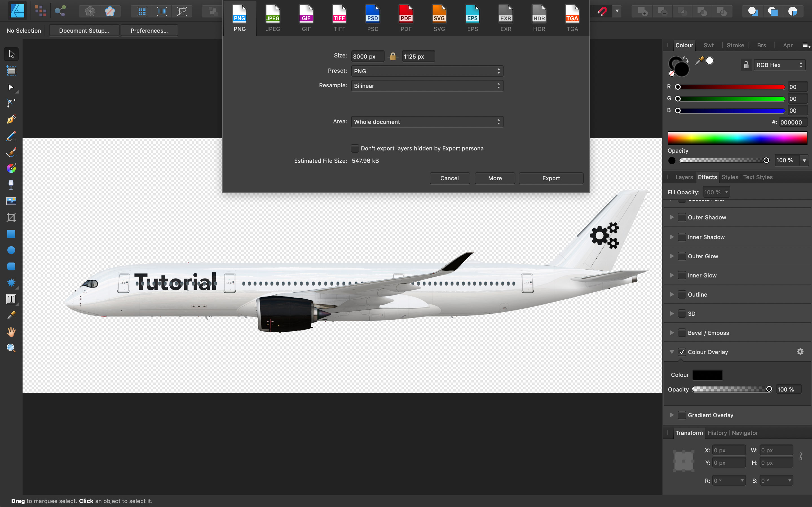This screenshot has height=507, width=812.
Task: Click the Colour Overlay black colour swatch
Action: (x=707, y=375)
